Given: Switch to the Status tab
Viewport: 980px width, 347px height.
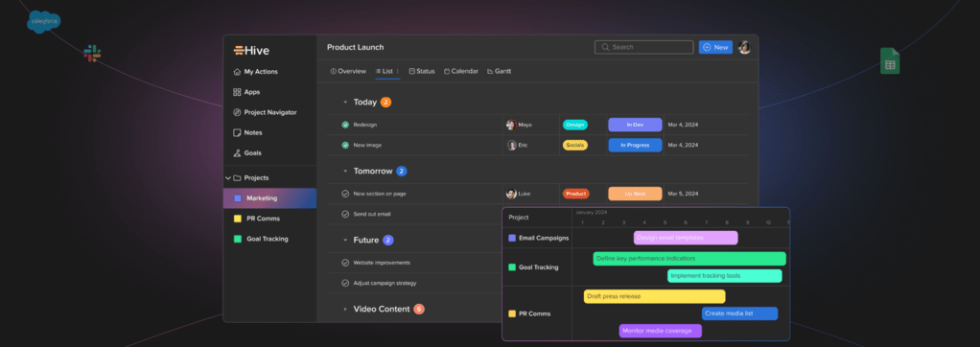Looking at the screenshot, I should click(x=422, y=71).
